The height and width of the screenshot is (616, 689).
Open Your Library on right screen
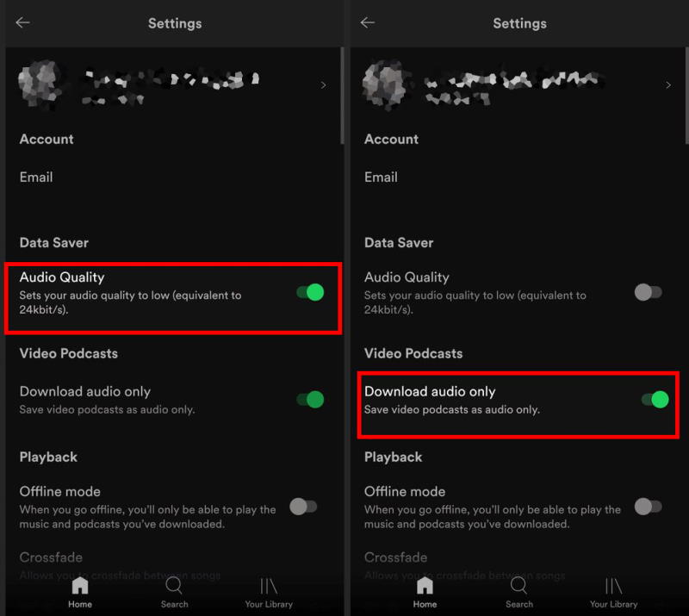pos(613,592)
